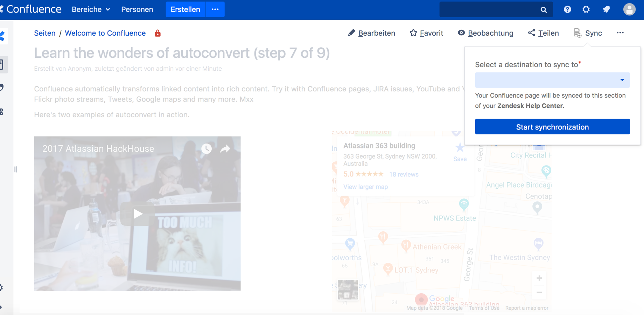Open the notifications icon in header
This screenshot has height=315, width=644.
606,9
